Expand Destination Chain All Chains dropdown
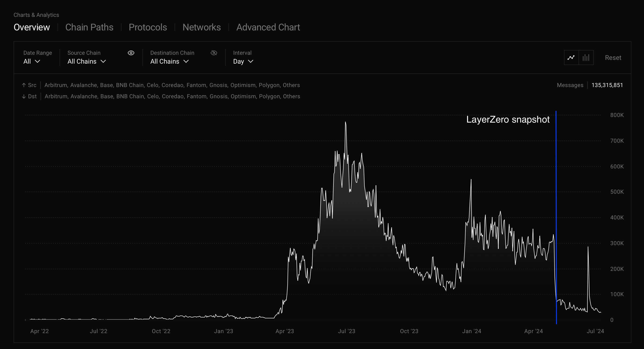The image size is (644, 349). coord(169,62)
